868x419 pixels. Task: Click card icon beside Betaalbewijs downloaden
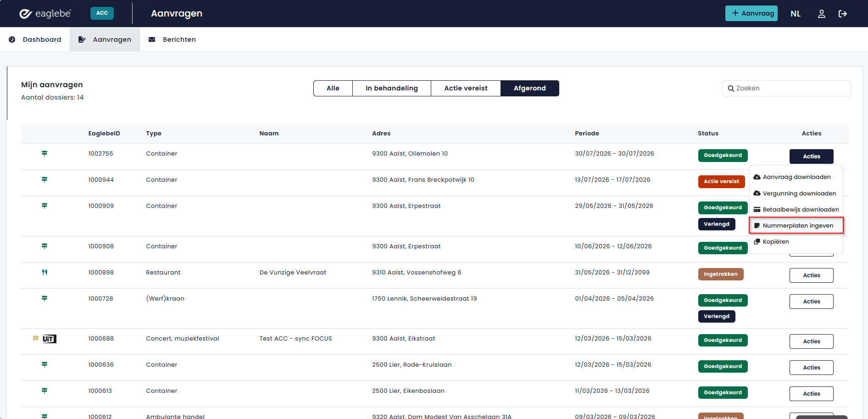[757, 210]
